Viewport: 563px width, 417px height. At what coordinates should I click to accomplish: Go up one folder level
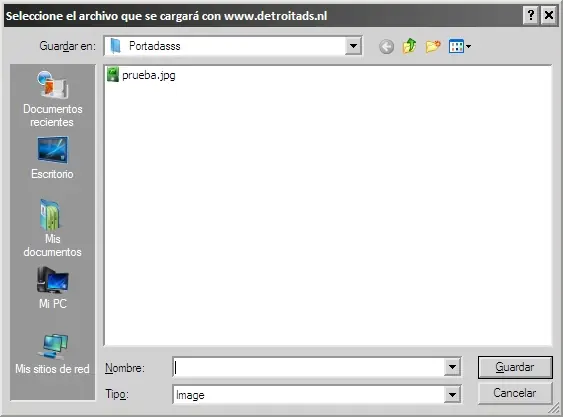point(409,46)
